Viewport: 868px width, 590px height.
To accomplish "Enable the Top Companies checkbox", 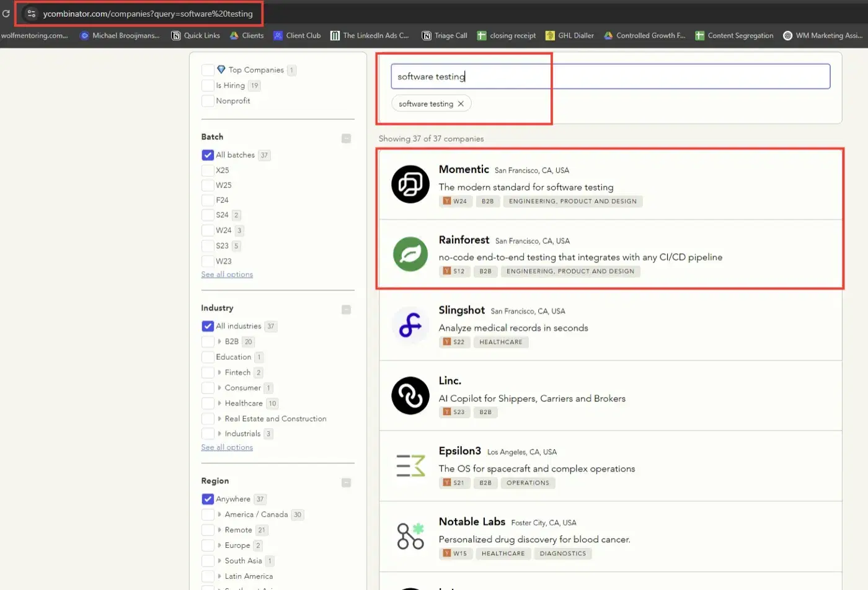I will 208,70.
